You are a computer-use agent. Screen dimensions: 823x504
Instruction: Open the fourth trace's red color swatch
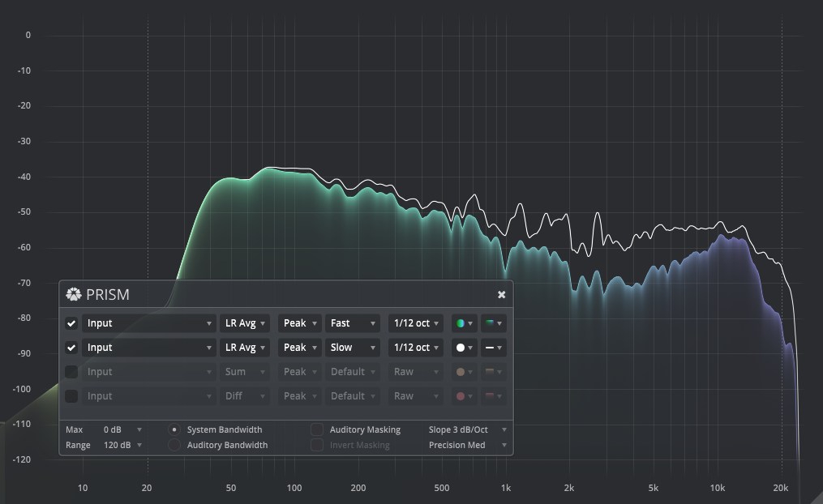click(x=465, y=396)
